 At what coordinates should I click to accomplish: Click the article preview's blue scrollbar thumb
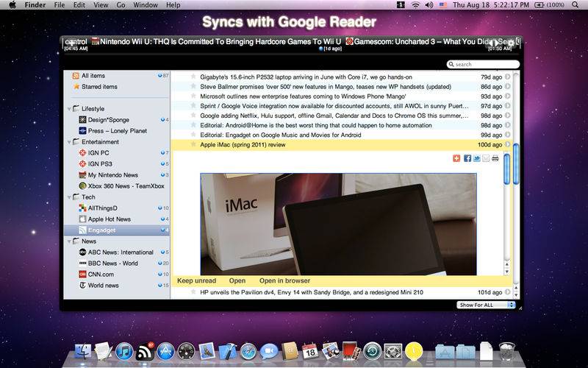point(506,169)
